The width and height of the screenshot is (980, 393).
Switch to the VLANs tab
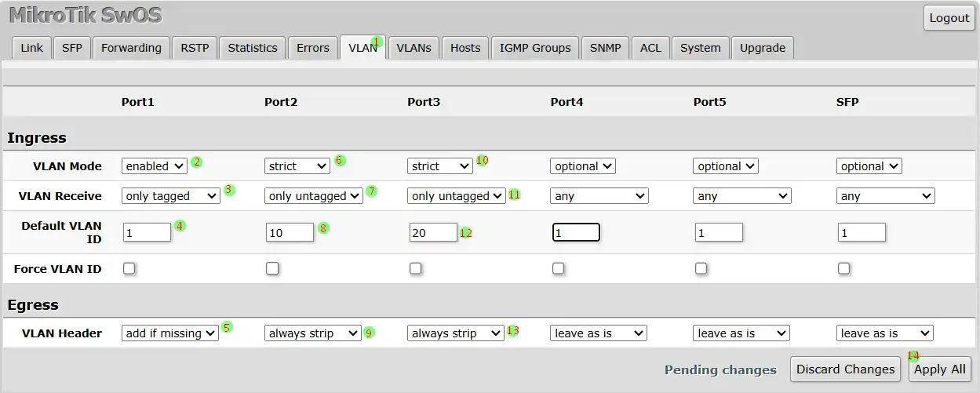413,48
